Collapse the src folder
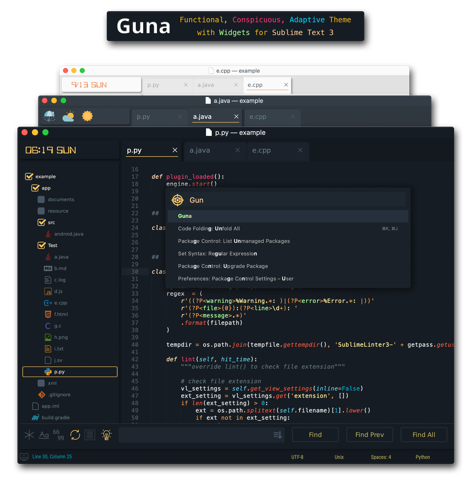The height and width of the screenshot is (480, 470). click(41, 222)
